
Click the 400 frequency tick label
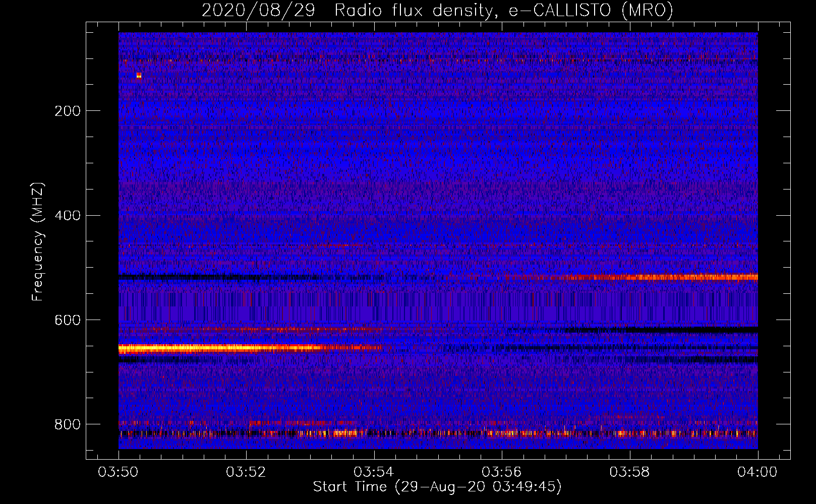click(67, 216)
